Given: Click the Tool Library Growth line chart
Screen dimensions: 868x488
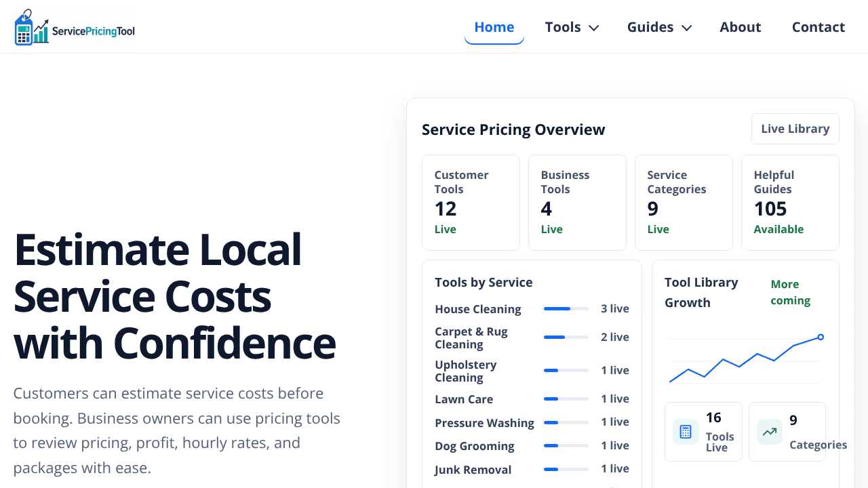Looking at the screenshot, I should tap(745, 359).
